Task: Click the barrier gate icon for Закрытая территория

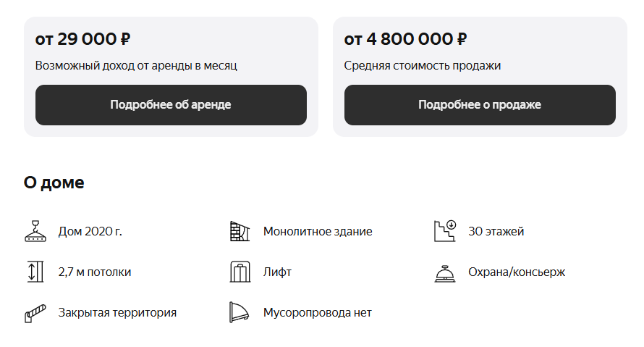Action: click(x=35, y=313)
